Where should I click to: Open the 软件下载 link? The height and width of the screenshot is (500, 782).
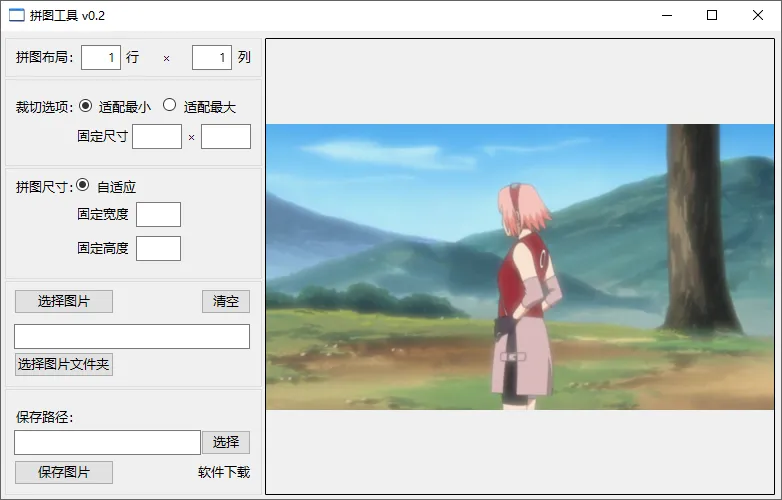click(x=224, y=472)
